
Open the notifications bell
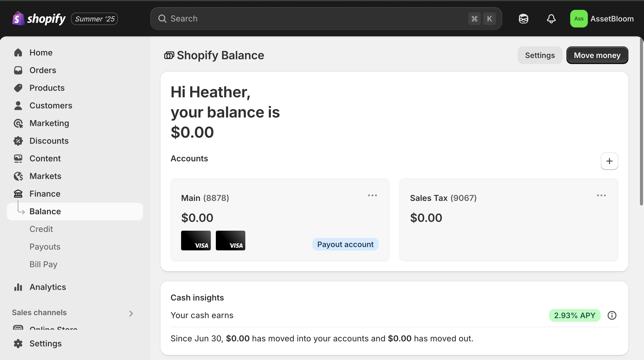click(x=551, y=19)
